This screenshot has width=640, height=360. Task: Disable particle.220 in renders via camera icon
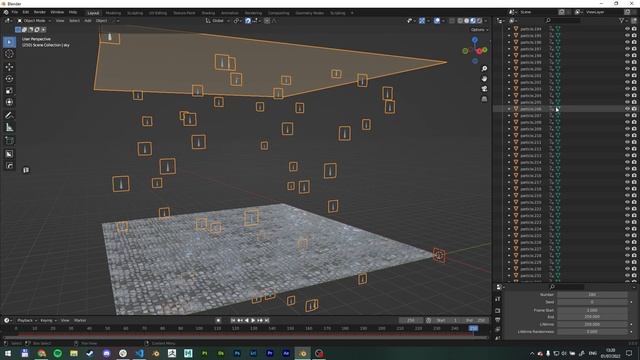pyautogui.click(x=634, y=202)
